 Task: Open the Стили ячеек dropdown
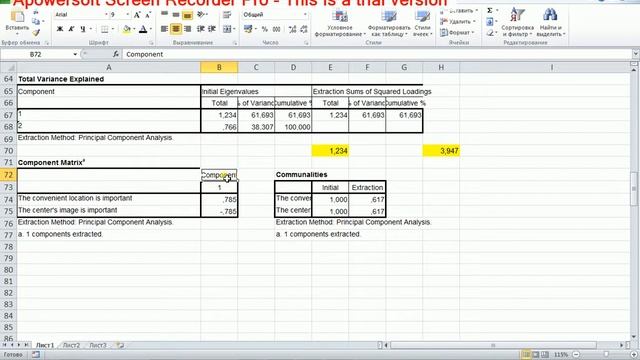(x=422, y=24)
